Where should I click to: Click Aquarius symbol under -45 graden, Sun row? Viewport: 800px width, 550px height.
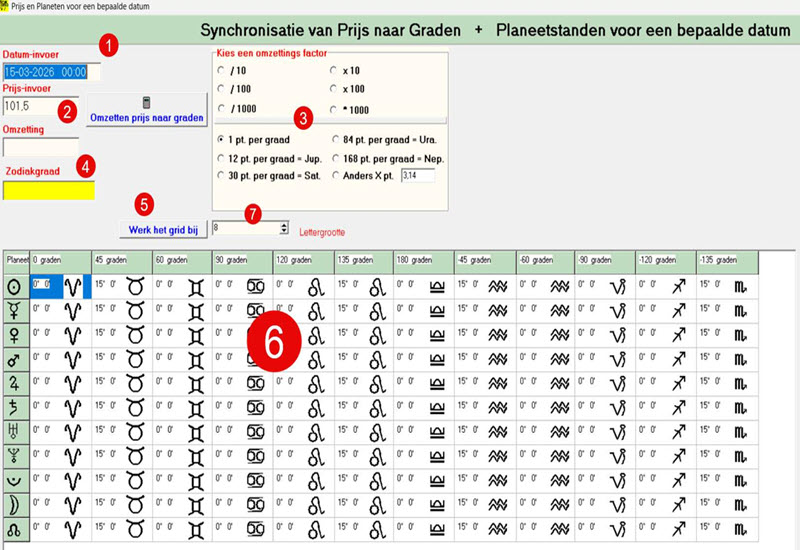pos(498,287)
